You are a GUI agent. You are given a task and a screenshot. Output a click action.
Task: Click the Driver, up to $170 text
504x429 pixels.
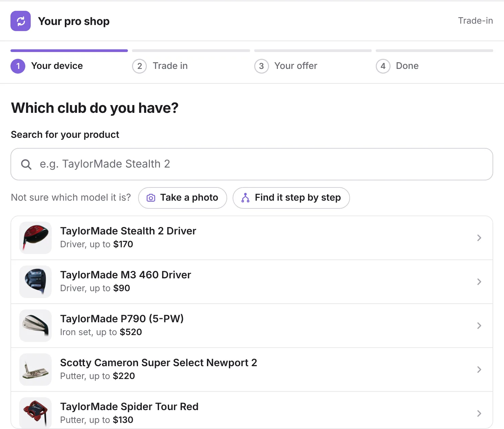(97, 244)
